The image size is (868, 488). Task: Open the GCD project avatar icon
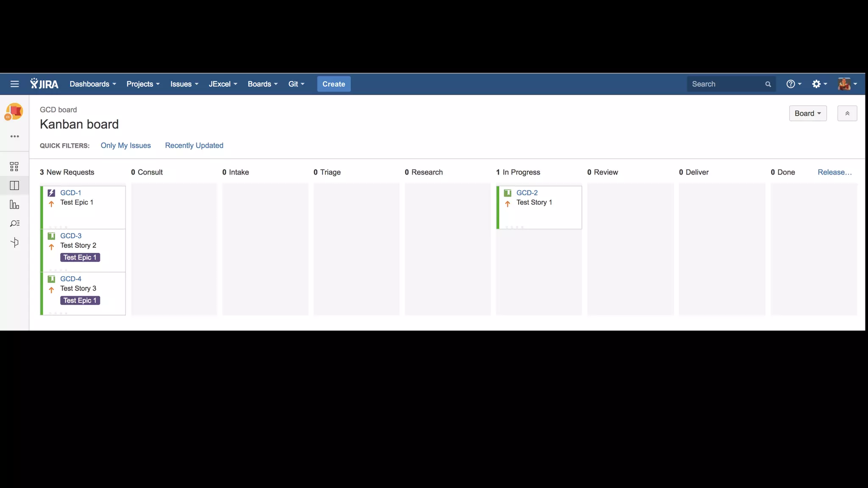[14, 111]
